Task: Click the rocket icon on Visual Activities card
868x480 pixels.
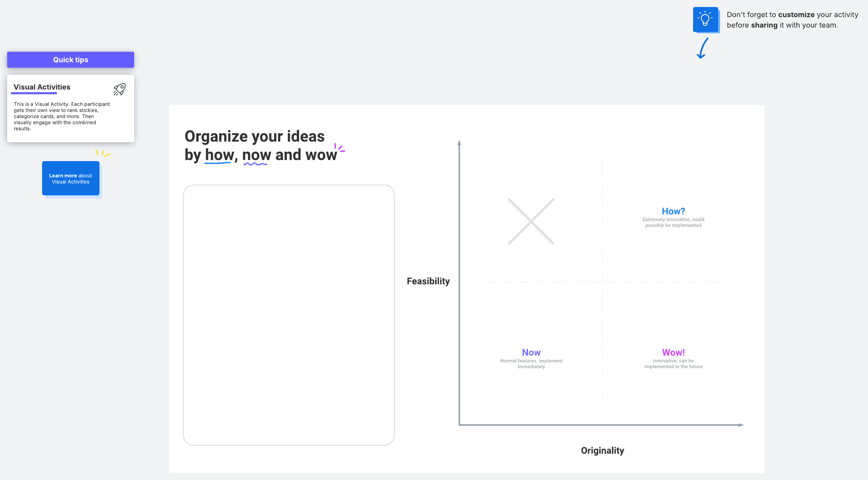Action: [x=119, y=89]
